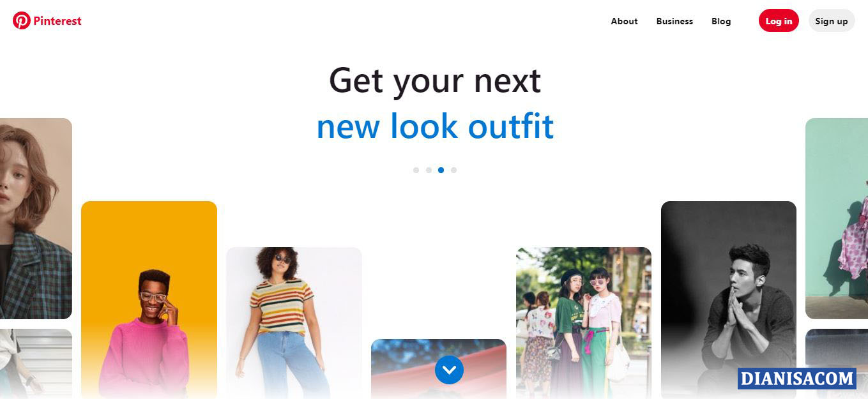
Task: Select the second carousel dot indicator
Action: tap(429, 170)
